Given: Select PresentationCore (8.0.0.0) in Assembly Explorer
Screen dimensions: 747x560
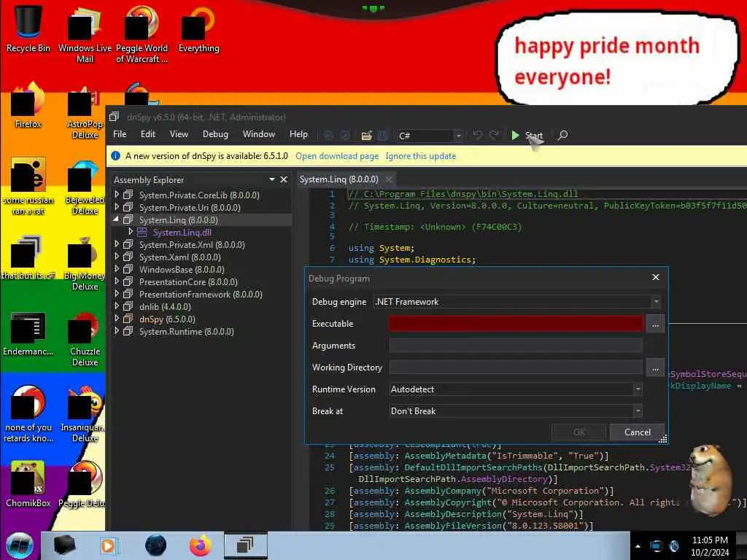Looking at the screenshot, I should (188, 281).
